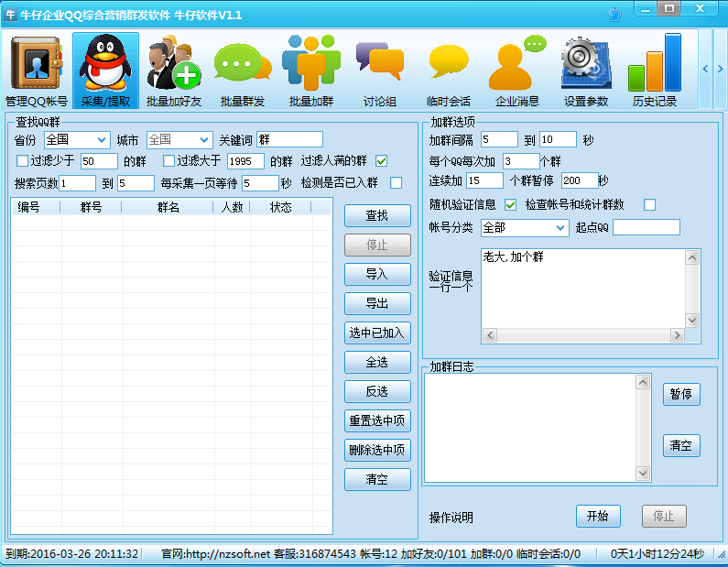Click the 搜索页数 start field
Image resolution: width=728 pixels, height=567 pixels.
(x=78, y=183)
